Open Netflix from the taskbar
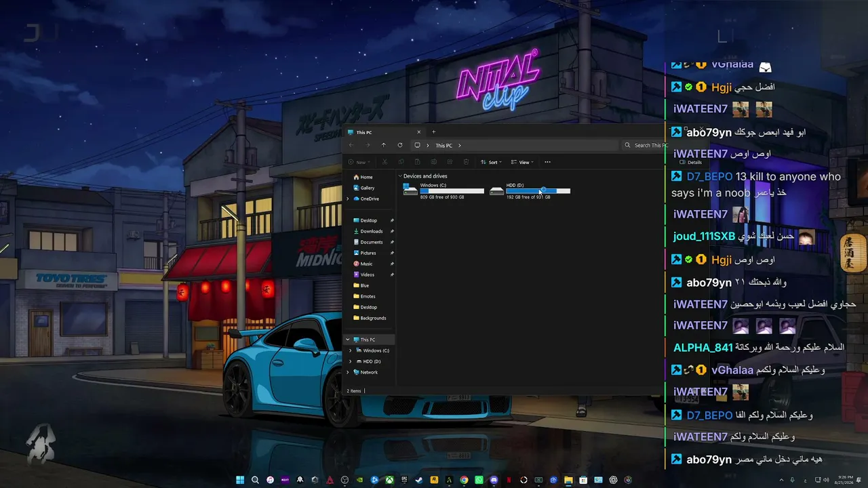 pos(509,480)
